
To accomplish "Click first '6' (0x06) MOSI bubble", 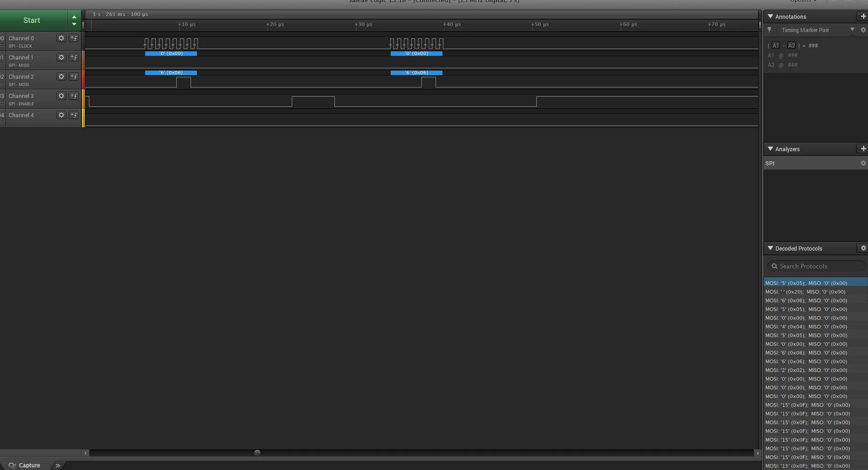I will (x=171, y=72).
